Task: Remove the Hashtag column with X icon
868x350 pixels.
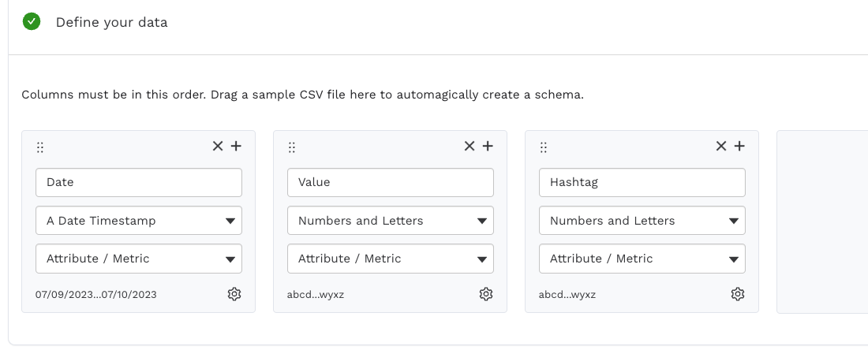Action: pyautogui.click(x=721, y=146)
